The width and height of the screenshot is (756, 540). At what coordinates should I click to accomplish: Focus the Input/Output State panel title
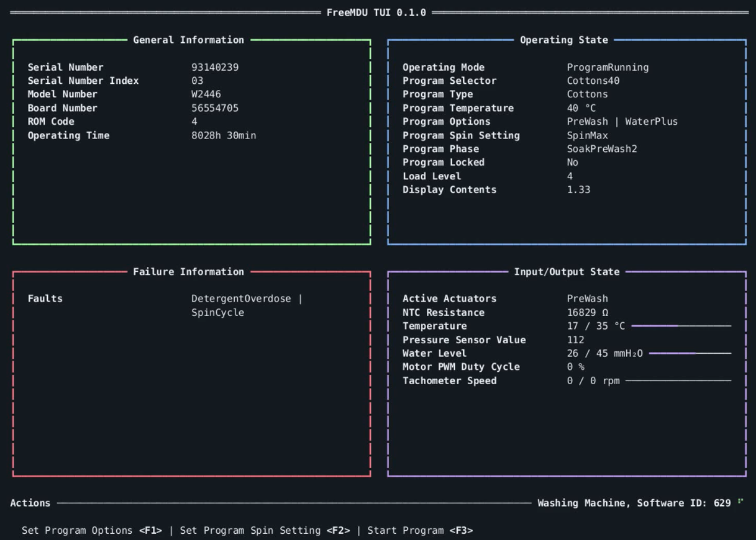567,272
